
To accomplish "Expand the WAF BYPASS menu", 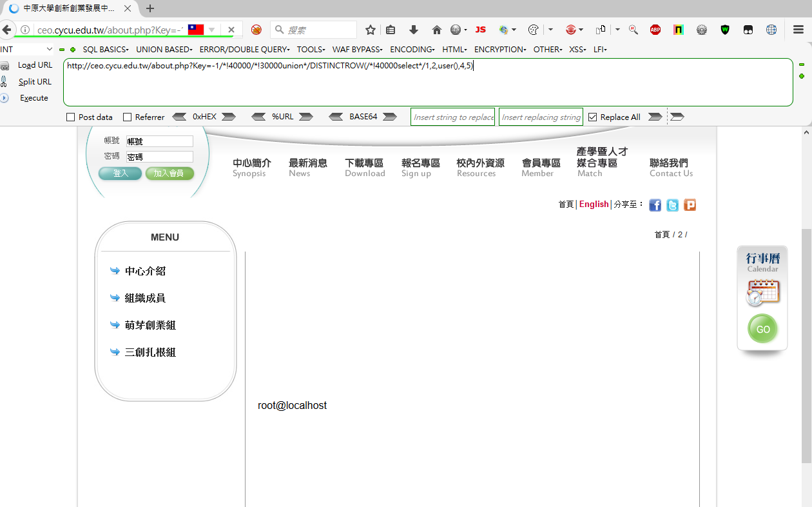I will pyautogui.click(x=358, y=49).
